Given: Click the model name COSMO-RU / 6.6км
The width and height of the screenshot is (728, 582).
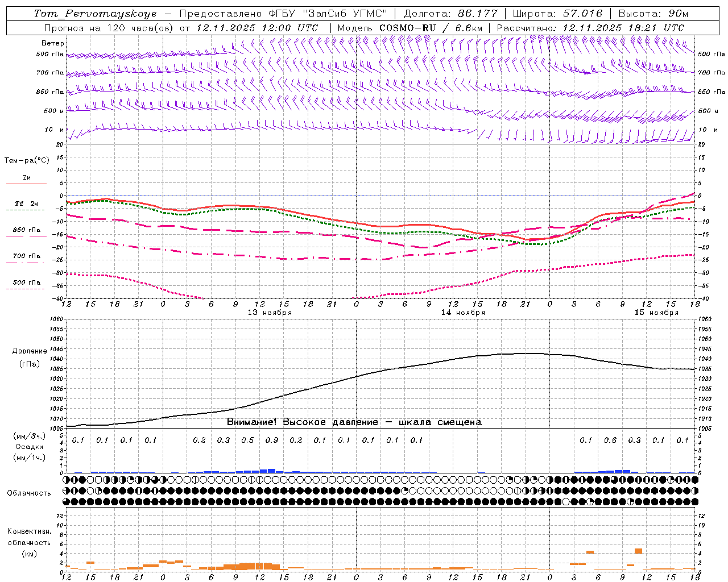Looking at the screenshot, I should (x=431, y=27).
